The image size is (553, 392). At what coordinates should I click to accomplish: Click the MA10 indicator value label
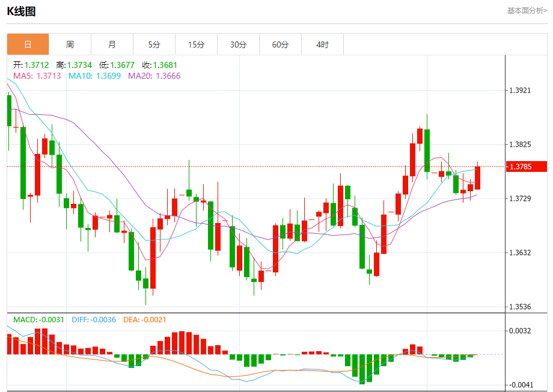94,76
